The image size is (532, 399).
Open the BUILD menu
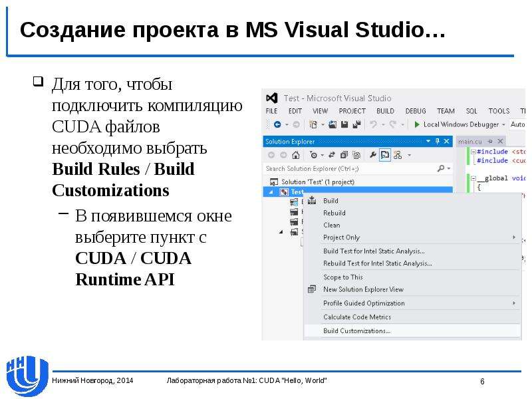coord(385,111)
